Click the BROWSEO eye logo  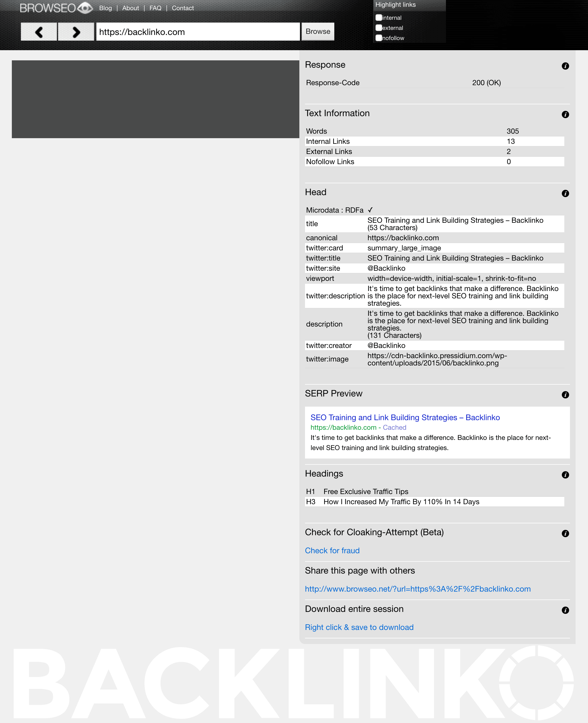[56, 8]
